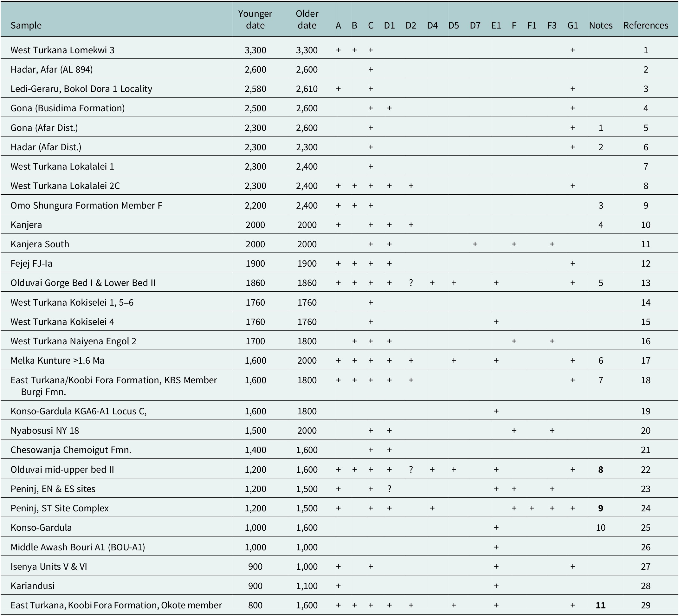Select the "D2" column header
This screenshot has height=616, width=679.
(x=411, y=26)
